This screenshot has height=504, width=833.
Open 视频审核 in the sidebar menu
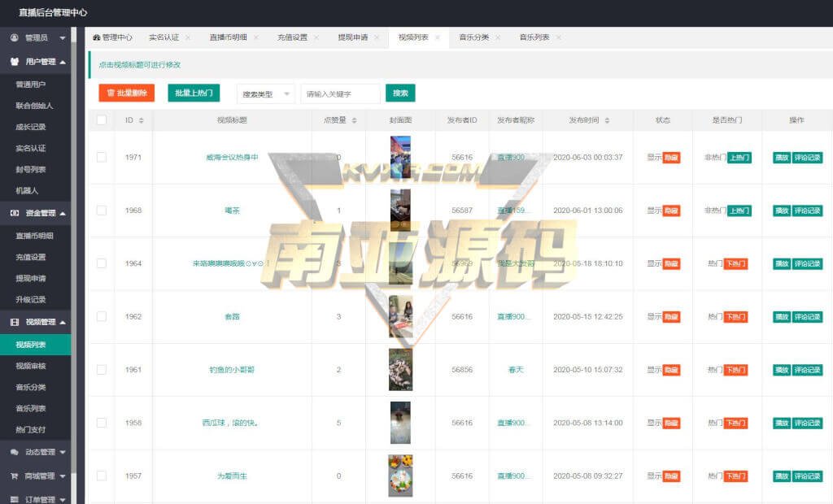click(x=31, y=366)
